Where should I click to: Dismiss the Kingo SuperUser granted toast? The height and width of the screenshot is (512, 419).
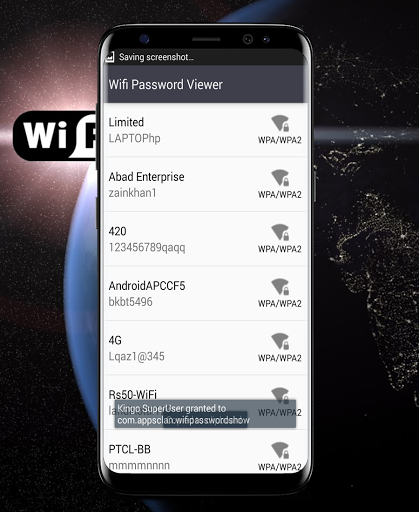point(205,414)
